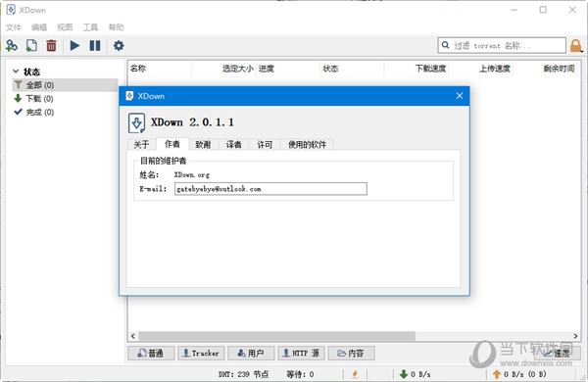
Task: Click the blue play resume icon
Action: point(74,46)
